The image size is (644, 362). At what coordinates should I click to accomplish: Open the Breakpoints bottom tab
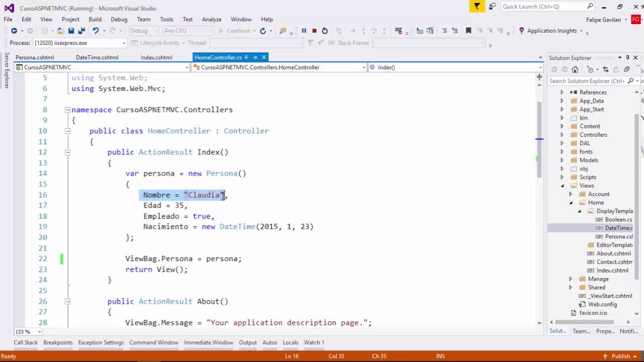point(58,342)
